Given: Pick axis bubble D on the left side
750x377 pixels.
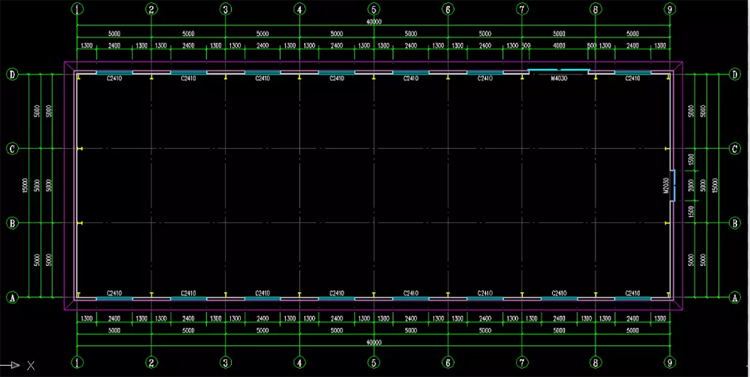Looking at the screenshot, I should tap(12, 74).
